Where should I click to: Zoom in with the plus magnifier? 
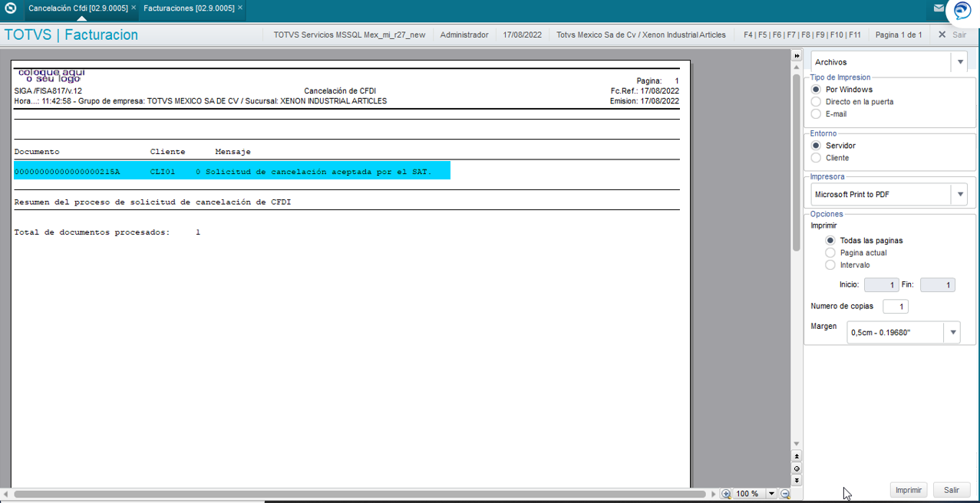coord(726,494)
